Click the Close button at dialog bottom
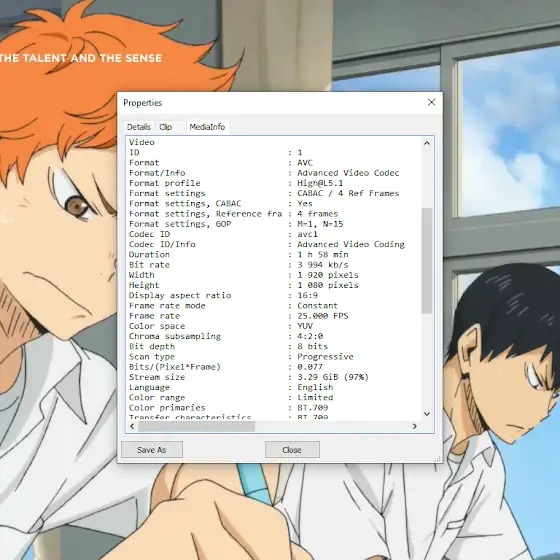Viewport: 560px width, 560px height. coord(292,450)
